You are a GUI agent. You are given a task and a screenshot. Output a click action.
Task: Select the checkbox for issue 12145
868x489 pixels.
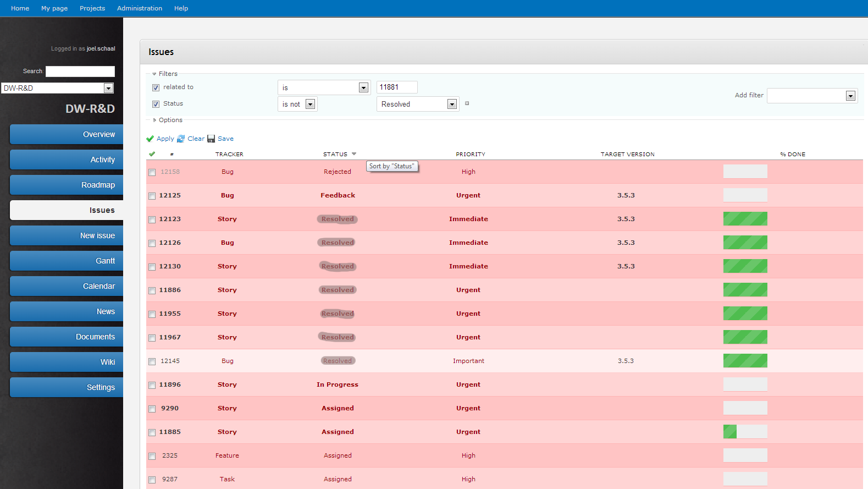152,361
